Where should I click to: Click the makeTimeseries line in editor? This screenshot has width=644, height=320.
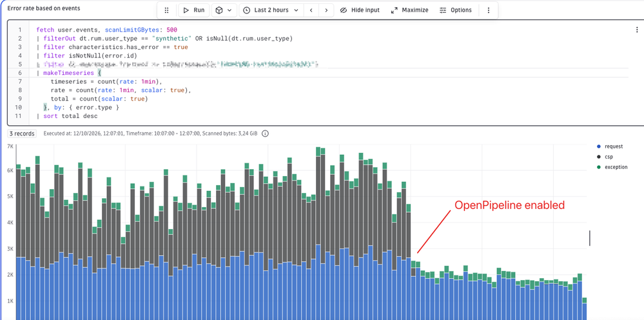tap(68, 73)
